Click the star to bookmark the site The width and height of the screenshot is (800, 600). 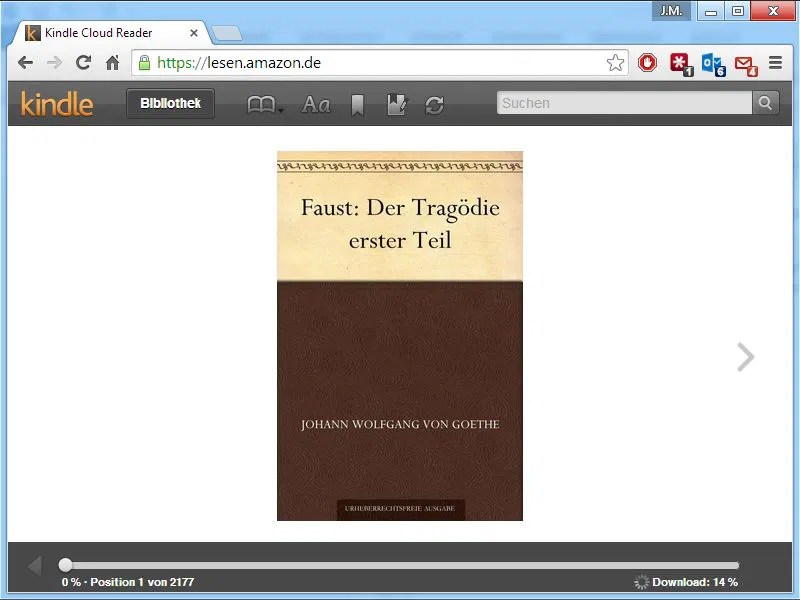coord(618,61)
